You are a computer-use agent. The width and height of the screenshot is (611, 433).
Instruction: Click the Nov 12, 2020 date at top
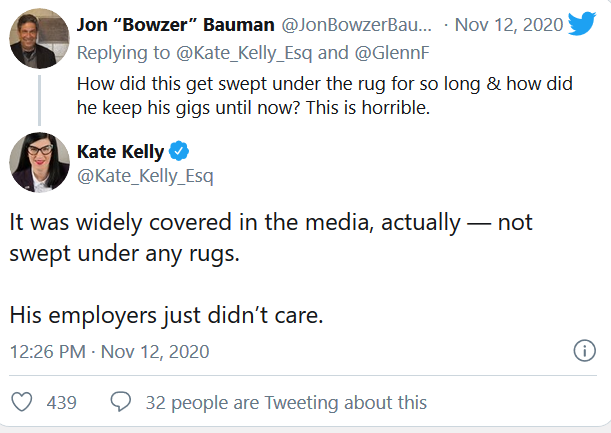509,25
